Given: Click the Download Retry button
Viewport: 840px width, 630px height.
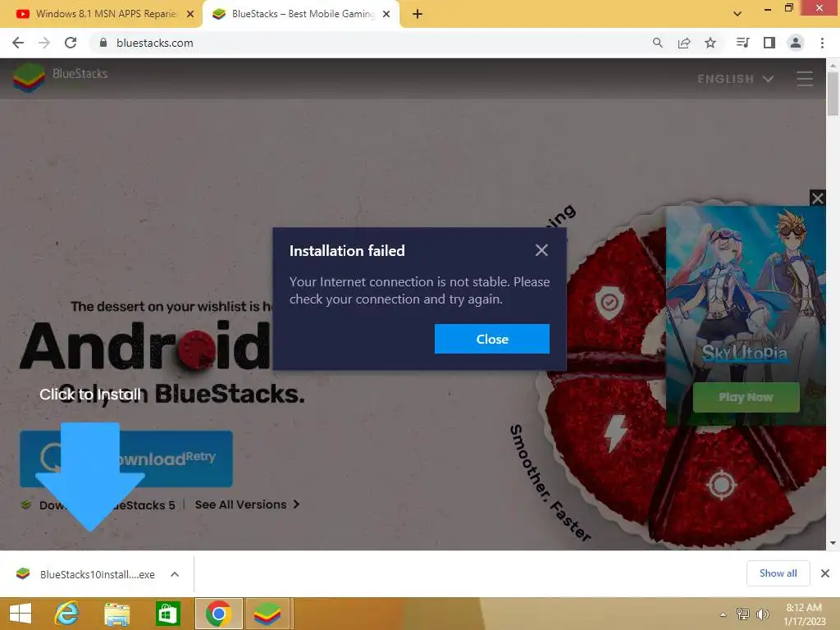Looking at the screenshot, I should (126, 459).
